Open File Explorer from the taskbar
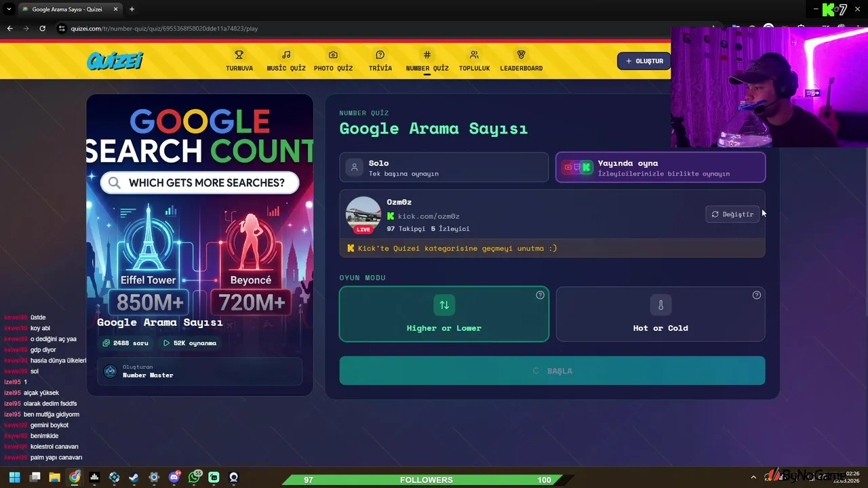The height and width of the screenshot is (488, 868). (55, 478)
